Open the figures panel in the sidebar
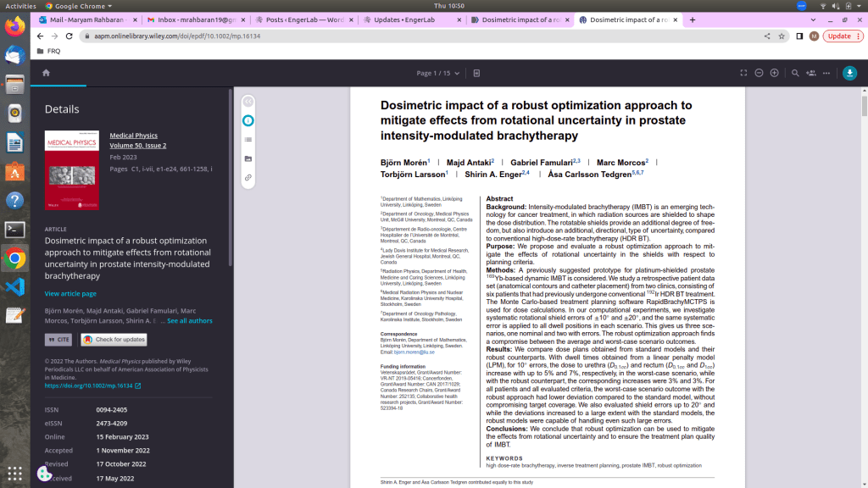 pos(248,158)
